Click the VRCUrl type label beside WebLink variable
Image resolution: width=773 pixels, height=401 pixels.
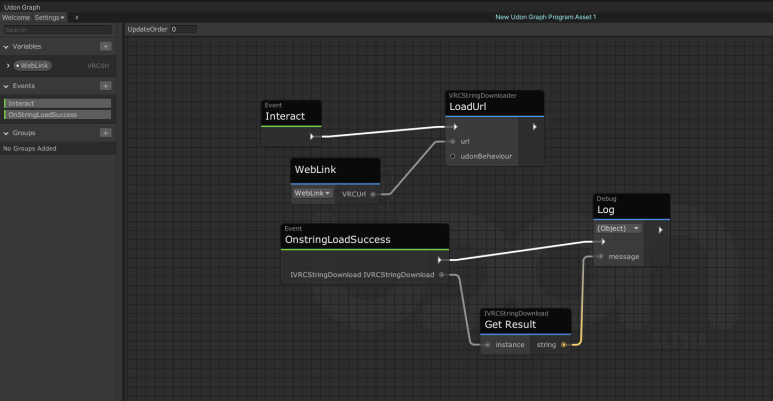[98, 66]
